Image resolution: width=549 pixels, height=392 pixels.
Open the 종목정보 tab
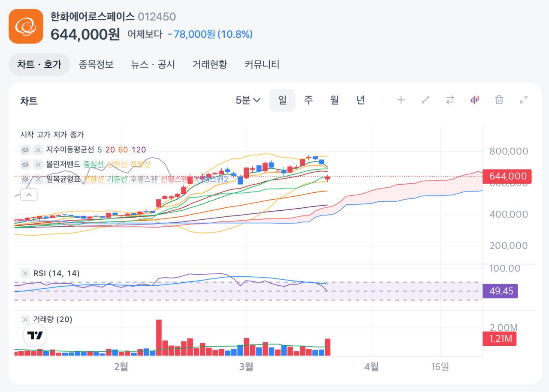pos(96,65)
